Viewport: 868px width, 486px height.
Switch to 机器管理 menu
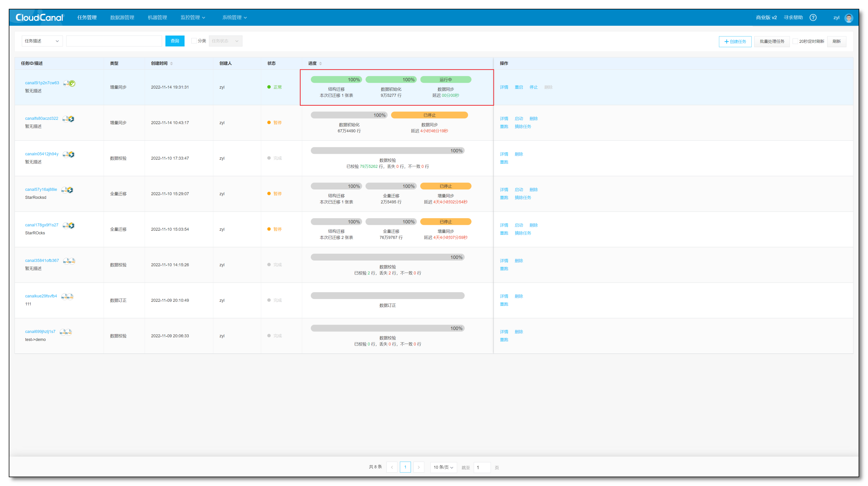click(157, 17)
